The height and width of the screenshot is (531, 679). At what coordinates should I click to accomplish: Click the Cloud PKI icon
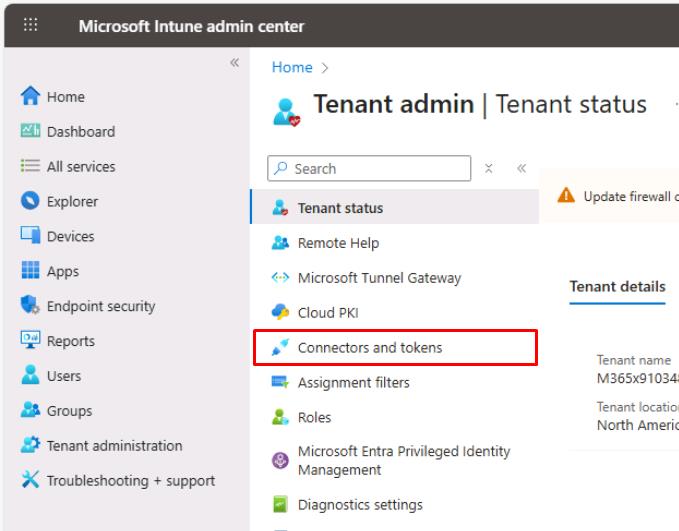280,313
